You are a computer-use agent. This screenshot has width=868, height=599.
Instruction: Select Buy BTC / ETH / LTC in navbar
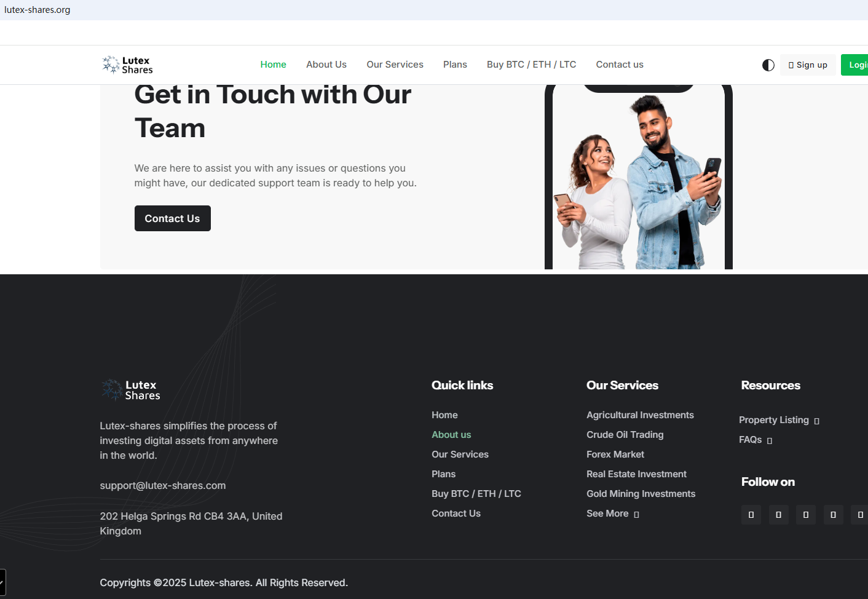(x=531, y=65)
